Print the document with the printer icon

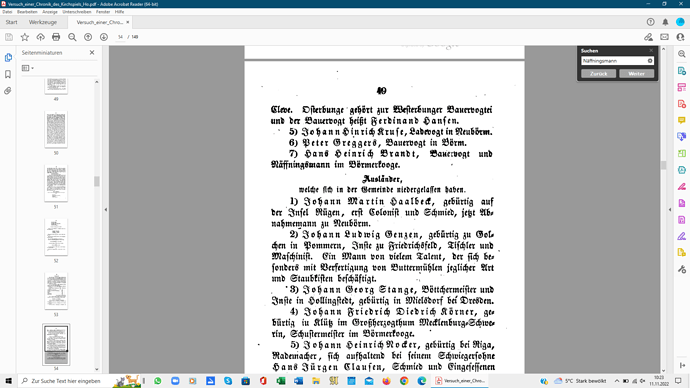tap(56, 37)
